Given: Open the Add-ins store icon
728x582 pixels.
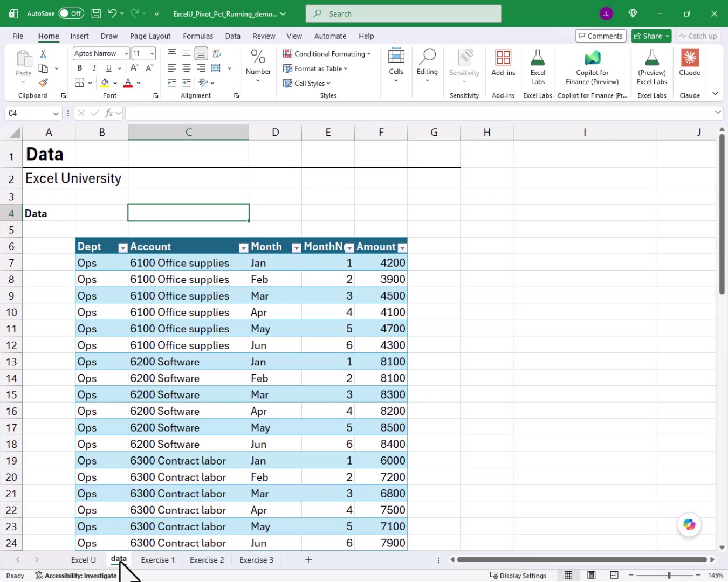Looking at the screenshot, I should coord(503,63).
